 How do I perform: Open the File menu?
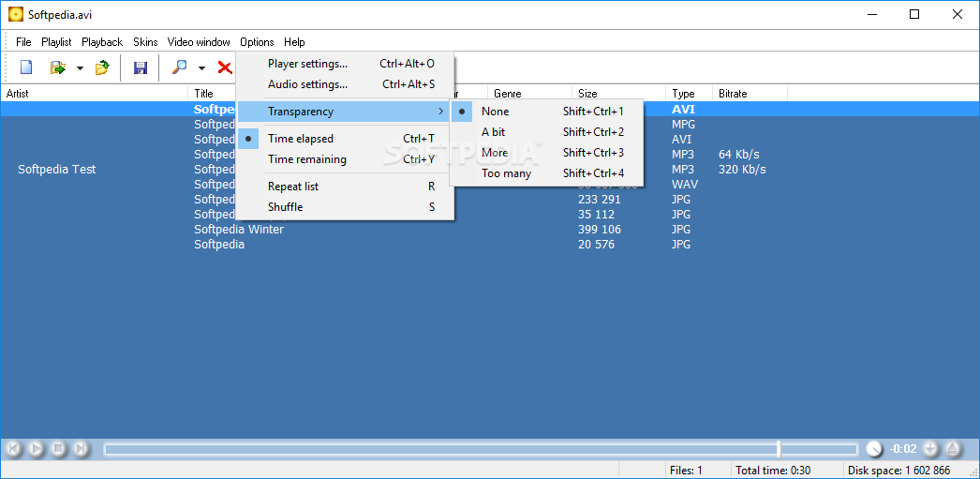tap(23, 42)
